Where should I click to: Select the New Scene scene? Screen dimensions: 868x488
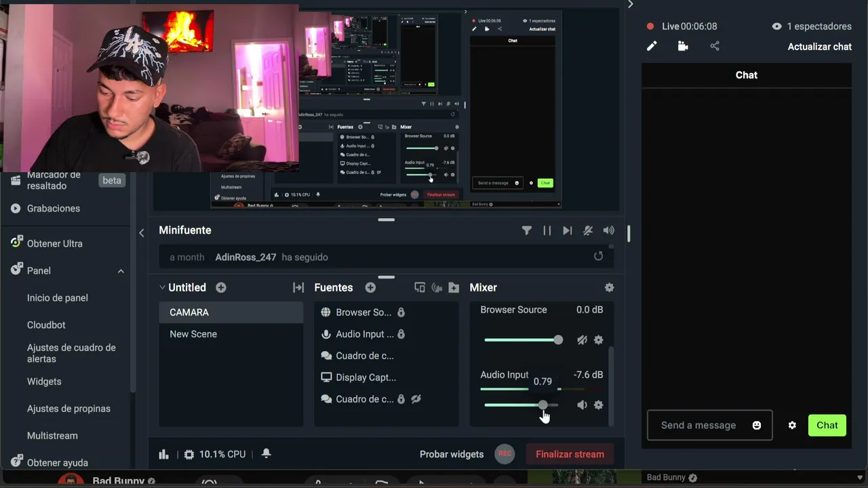click(231, 334)
